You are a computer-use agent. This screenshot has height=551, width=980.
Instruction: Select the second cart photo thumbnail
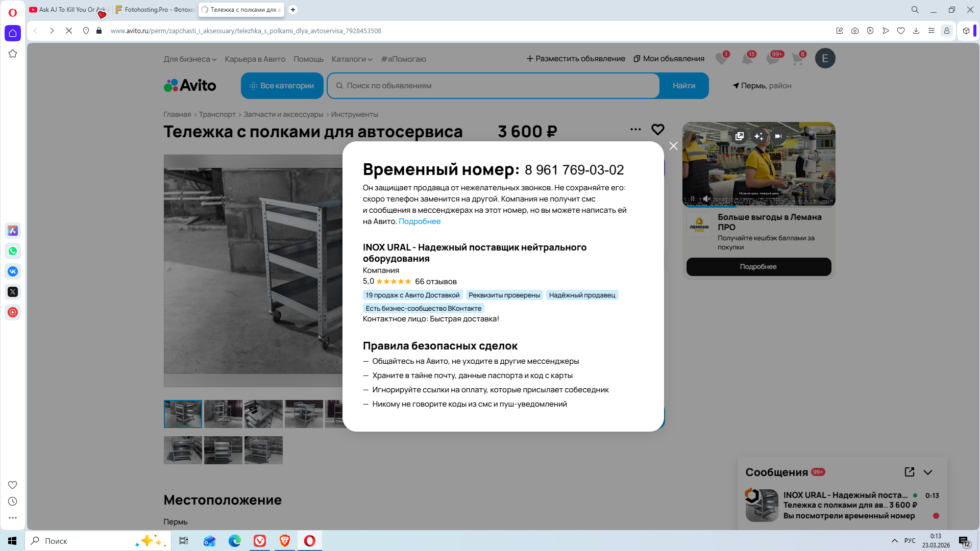click(x=223, y=414)
